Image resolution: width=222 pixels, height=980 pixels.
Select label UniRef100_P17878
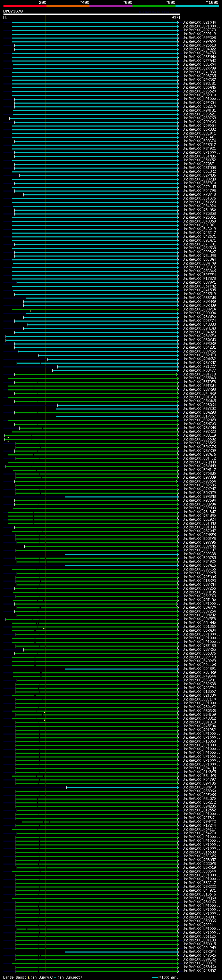coord(199,278)
